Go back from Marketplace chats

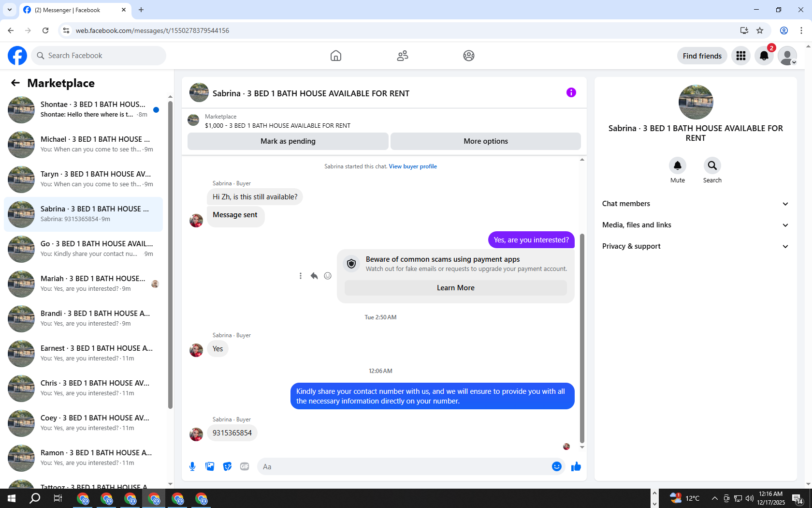point(15,83)
